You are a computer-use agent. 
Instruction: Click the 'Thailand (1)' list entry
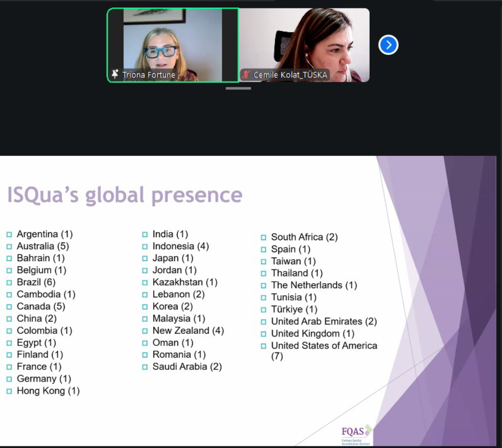coord(297,273)
